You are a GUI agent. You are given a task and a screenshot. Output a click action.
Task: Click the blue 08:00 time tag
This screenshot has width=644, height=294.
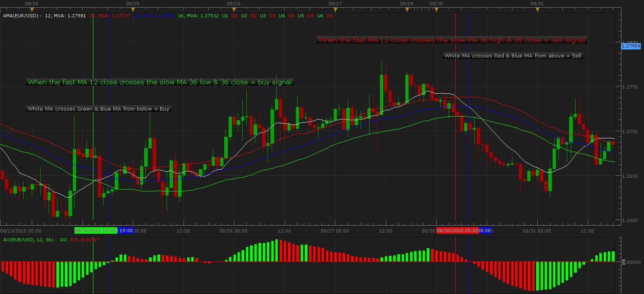click(485, 231)
